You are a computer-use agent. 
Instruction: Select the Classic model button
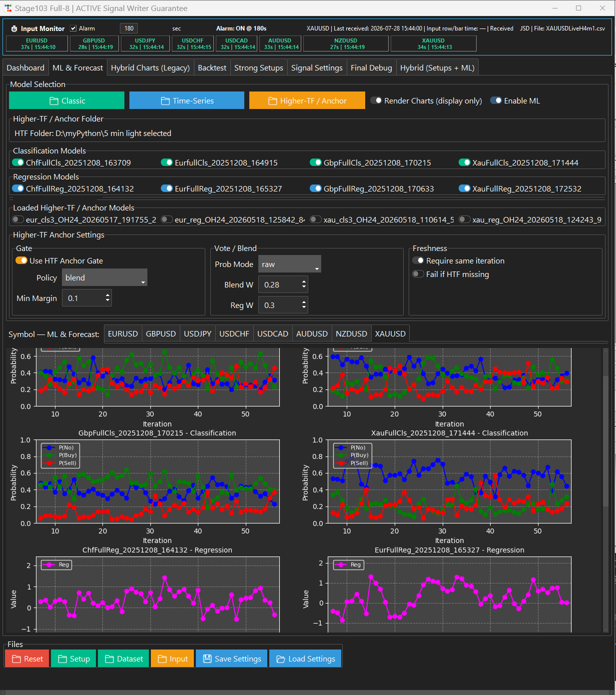[66, 100]
